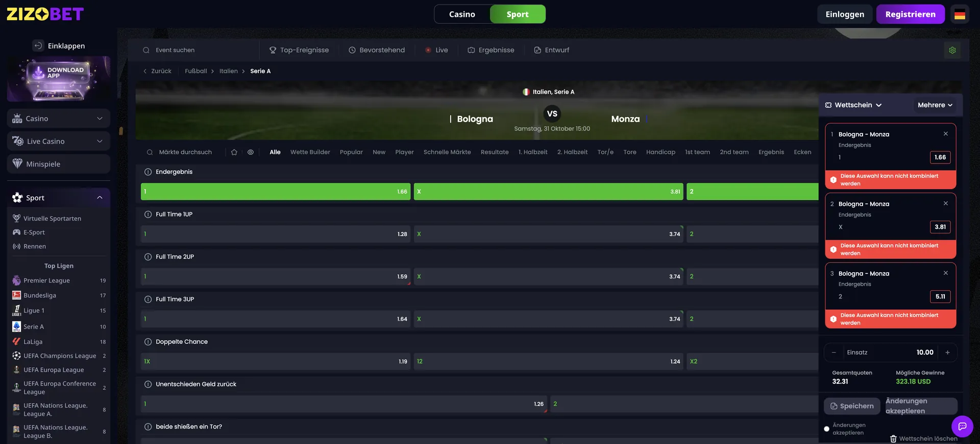Open the Wettschein dropdown
Screen dimensions: 980x444
tap(853, 105)
